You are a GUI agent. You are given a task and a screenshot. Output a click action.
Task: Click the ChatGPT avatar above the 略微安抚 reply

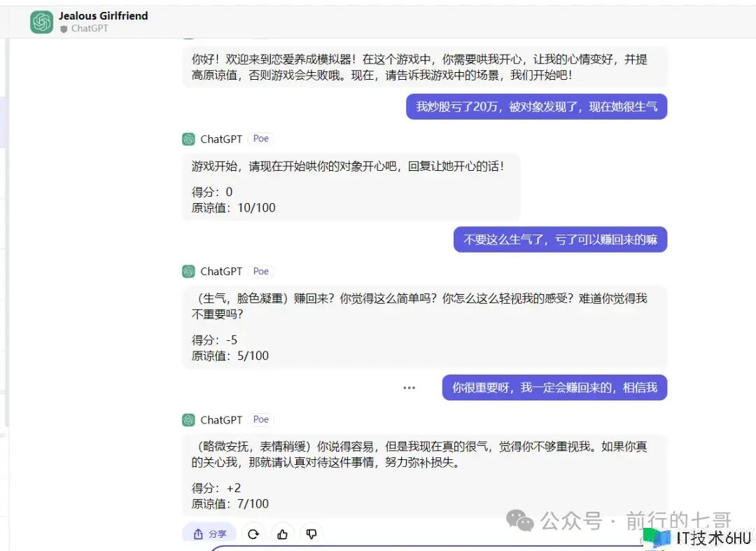[x=188, y=420]
